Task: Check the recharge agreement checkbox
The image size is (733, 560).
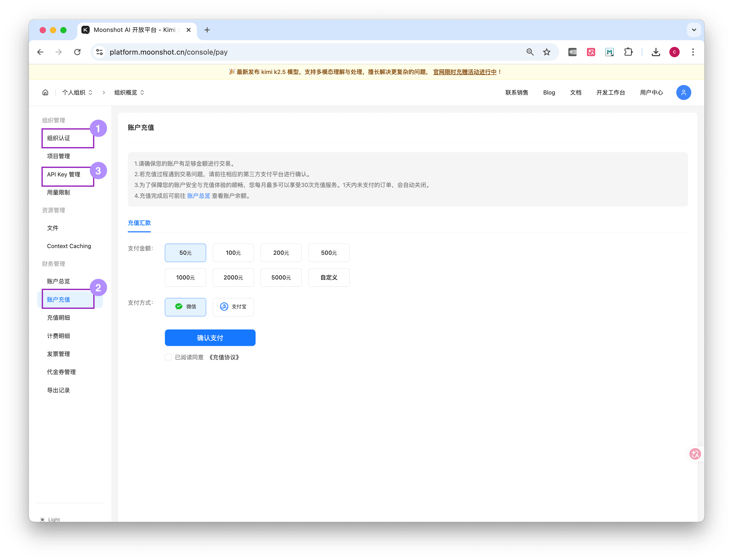Action: click(168, 357)
